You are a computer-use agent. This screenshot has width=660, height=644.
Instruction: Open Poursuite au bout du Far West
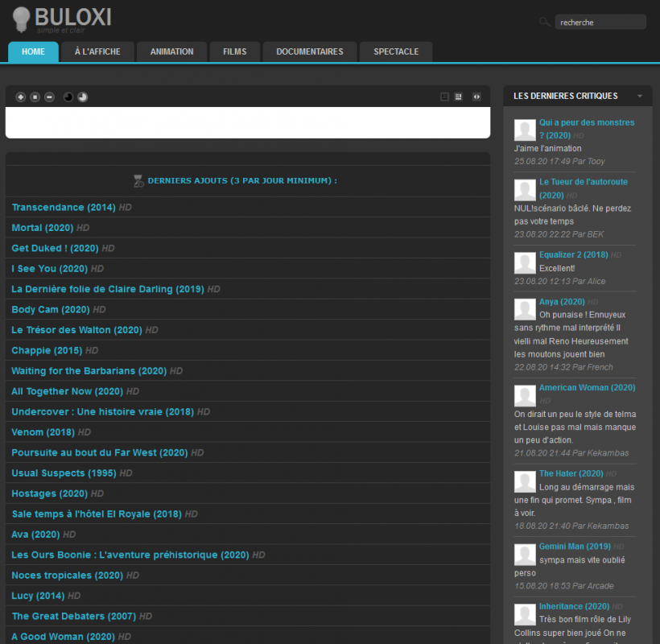[100, 453]
